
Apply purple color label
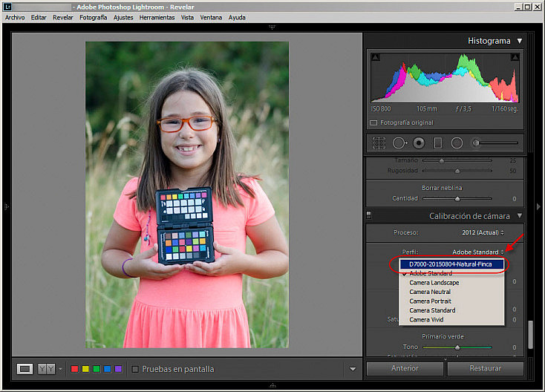(119, 369)
